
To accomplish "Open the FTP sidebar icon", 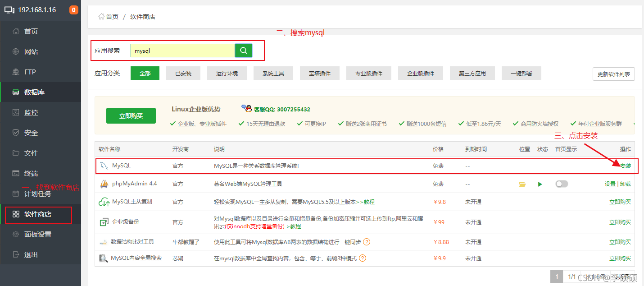I will [x=16, y=72].
